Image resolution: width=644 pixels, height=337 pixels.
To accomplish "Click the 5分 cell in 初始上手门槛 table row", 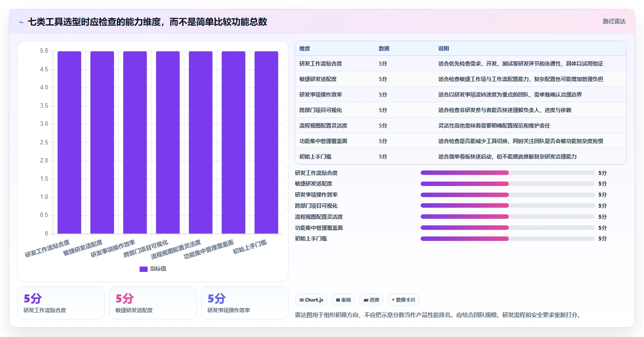I will click(383, 157).
